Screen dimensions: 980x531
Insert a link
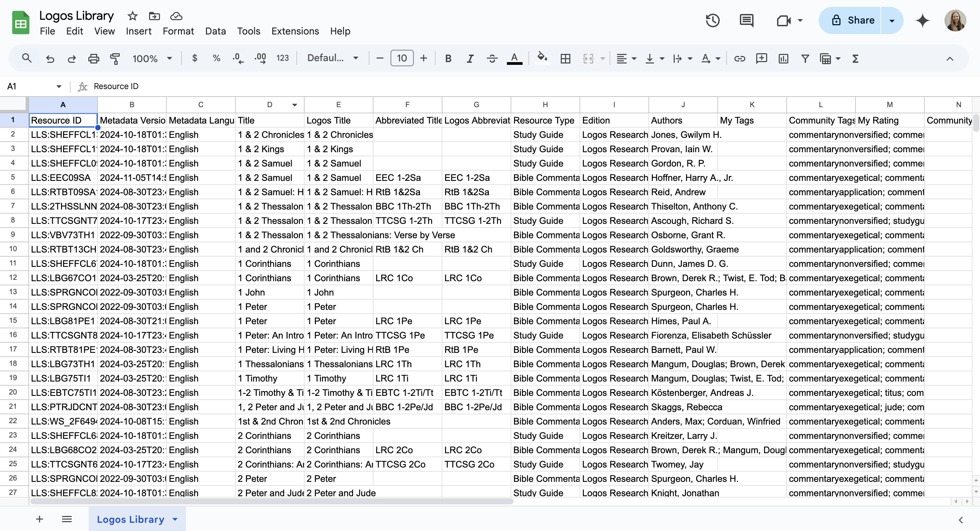740,58
